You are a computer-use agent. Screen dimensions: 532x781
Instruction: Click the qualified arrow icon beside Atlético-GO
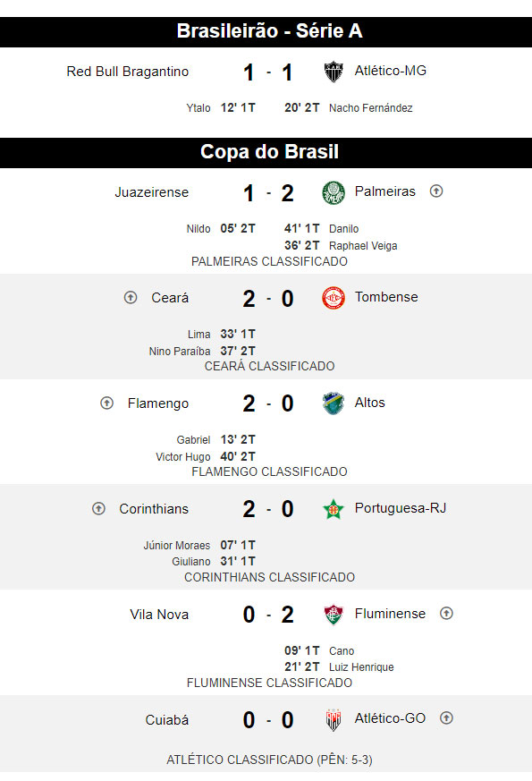(446, 718)
